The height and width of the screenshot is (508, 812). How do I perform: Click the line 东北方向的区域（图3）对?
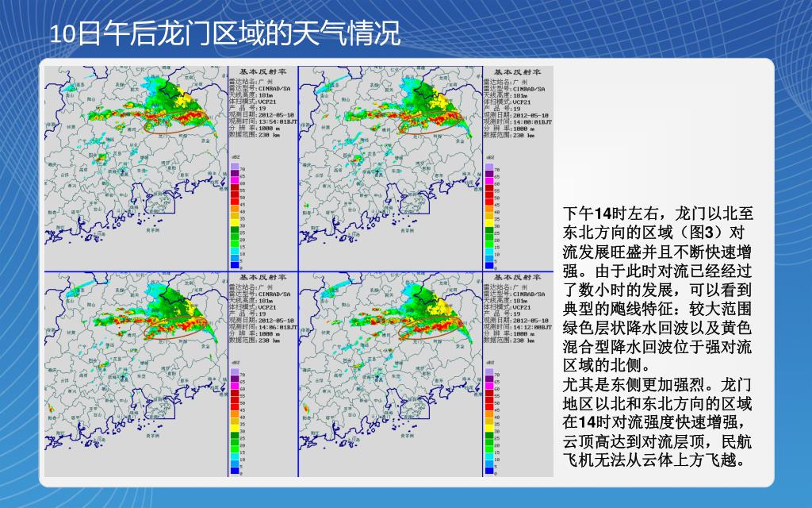(x=654, y=233)
